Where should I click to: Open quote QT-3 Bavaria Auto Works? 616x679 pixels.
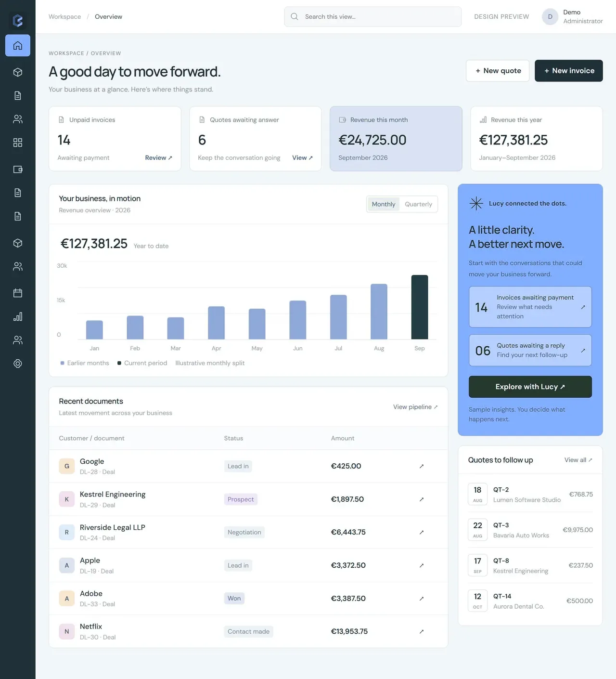(530, 530)
